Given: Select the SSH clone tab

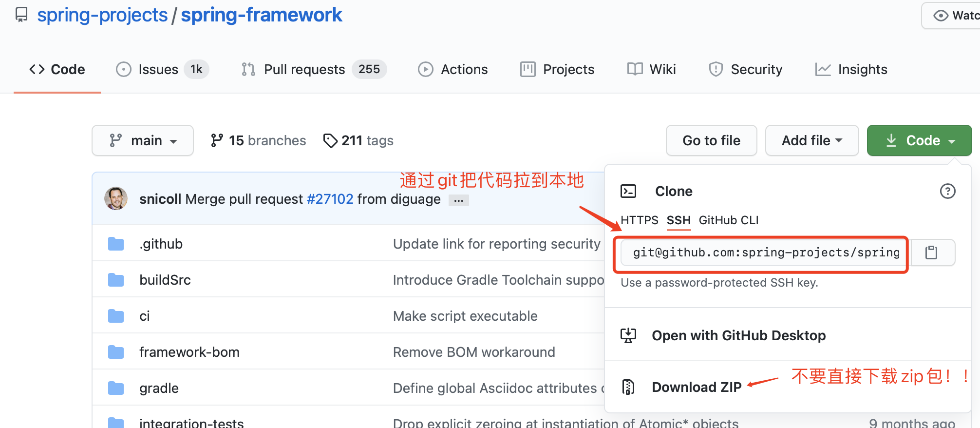Looking at the screenshot, I should tap(678, 220).
